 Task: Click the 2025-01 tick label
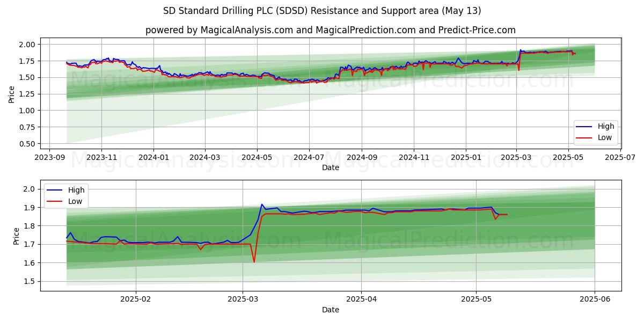466,158
